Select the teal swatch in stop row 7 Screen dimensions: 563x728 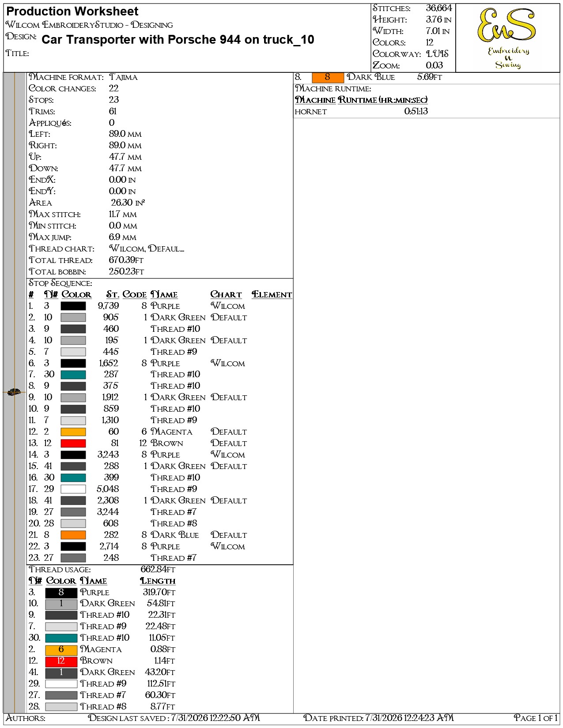pyautogui.click(x=73, y=375)
